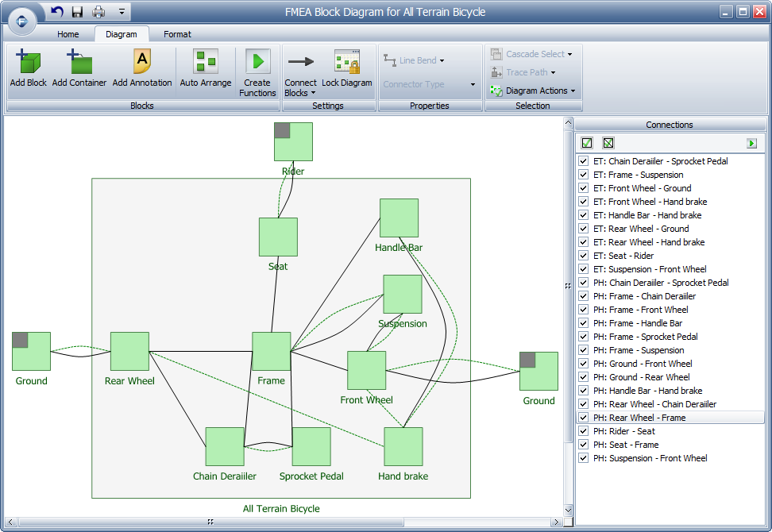Click the Connections panel header
Image resolution: width=772 pixels, height=532 pixels.
(x=669, y=125)
